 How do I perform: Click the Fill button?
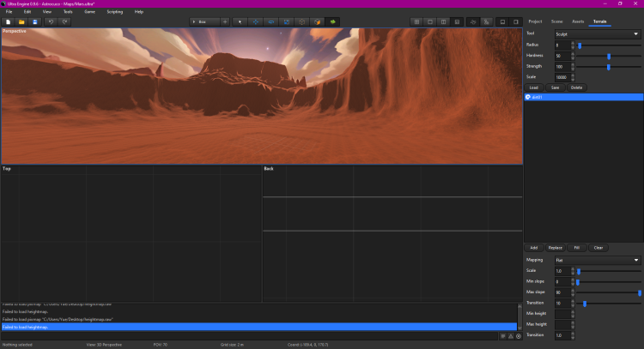577,248
